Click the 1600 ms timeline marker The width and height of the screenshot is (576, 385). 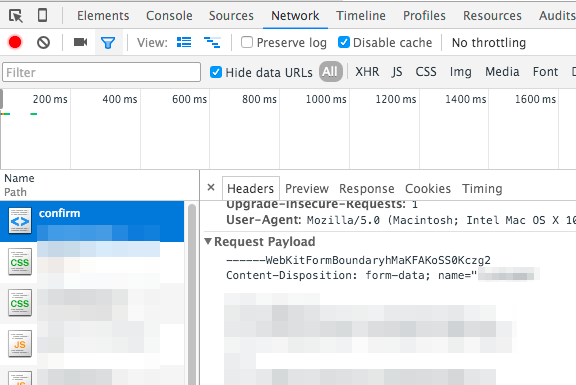tap(535, 99)
